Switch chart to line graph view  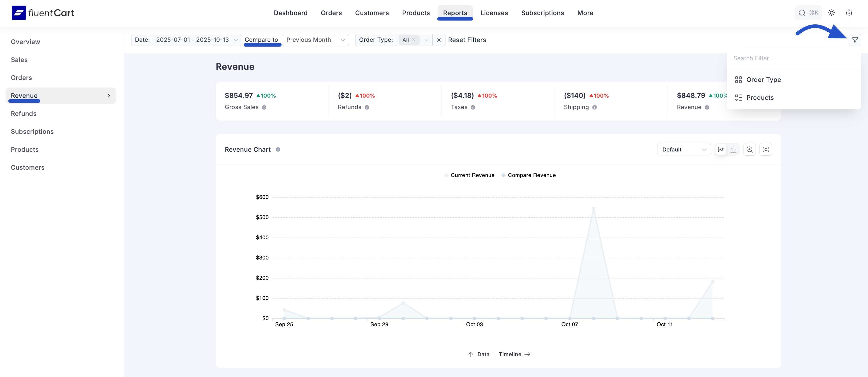coord(721,150)
